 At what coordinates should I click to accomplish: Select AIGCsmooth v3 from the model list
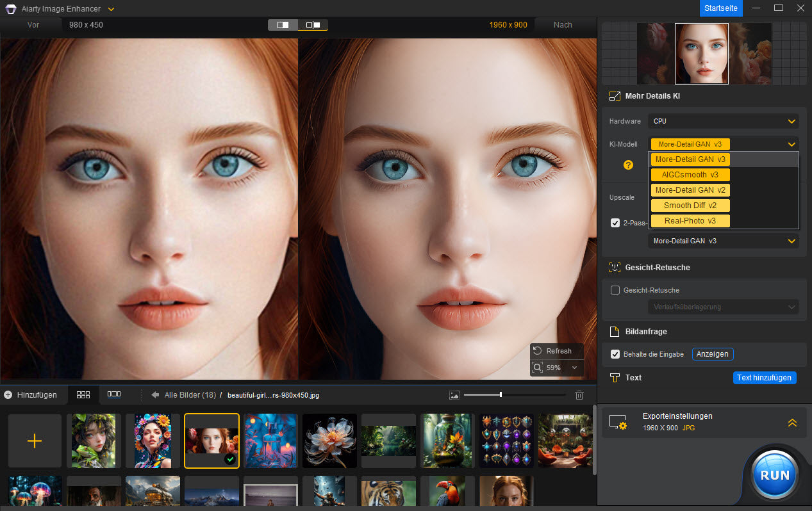pyautogui.click(x=690, y=174)
